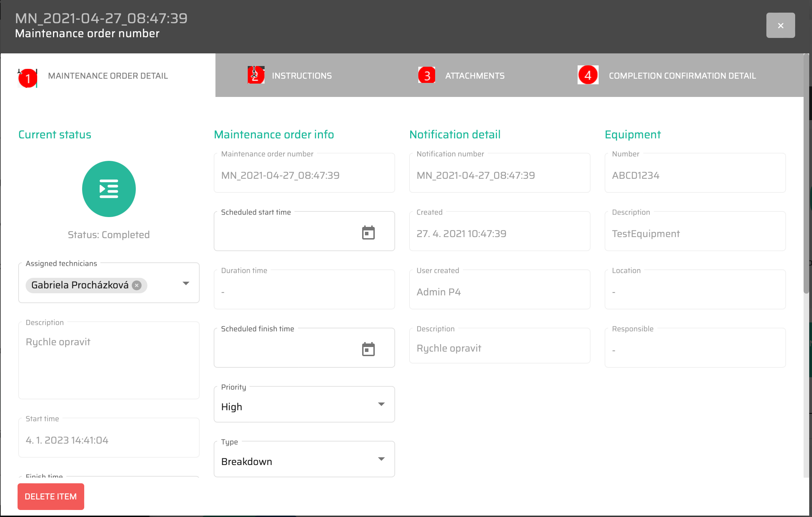The height and width of the screenshot is (517, 812).
Task: Switch to the Attachments tab
Action: click(x=474, y=76)
